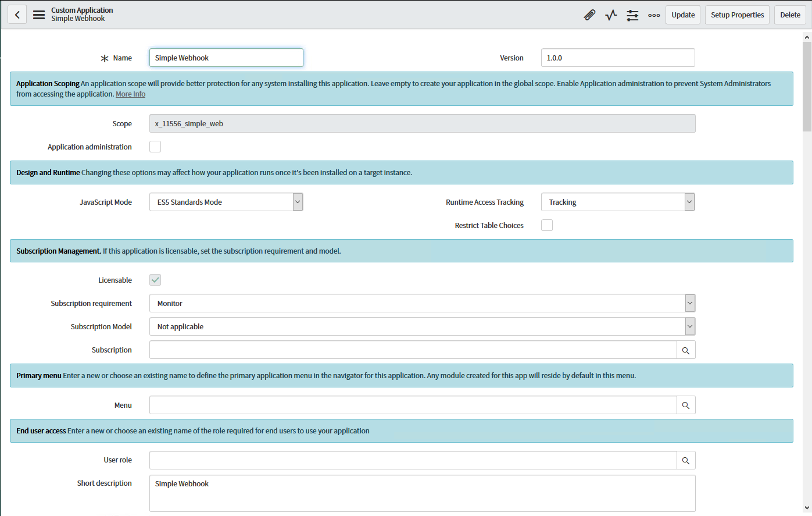Open the additional actions hamburger menu
Viewport: 812px width, 516px height.
tap(38, 15)
